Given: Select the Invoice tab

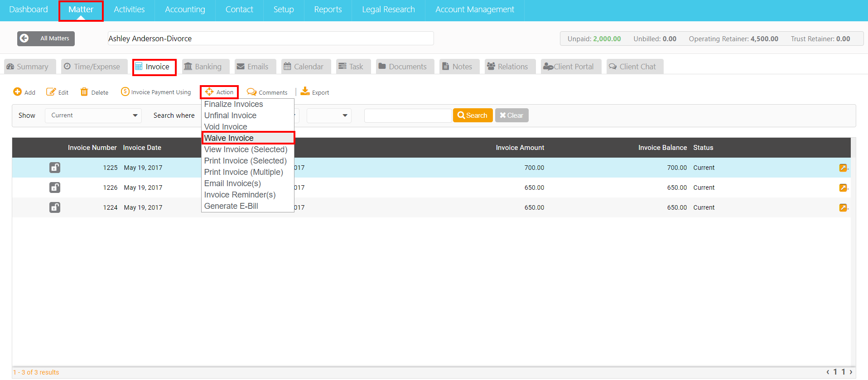Looking at the screenshot, I should pyautogui.click(x=154, y=67).
